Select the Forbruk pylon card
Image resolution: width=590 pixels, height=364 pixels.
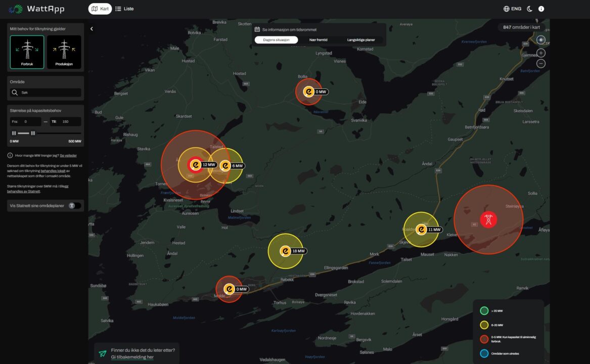(27, 52)
